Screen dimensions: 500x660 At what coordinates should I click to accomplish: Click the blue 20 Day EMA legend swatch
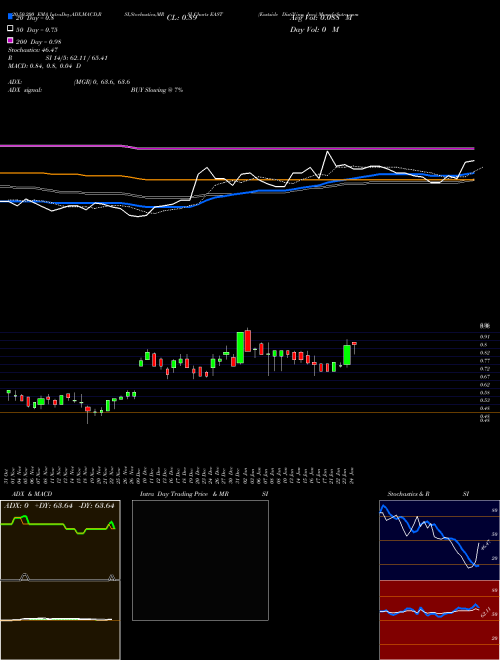pos(10,17)
